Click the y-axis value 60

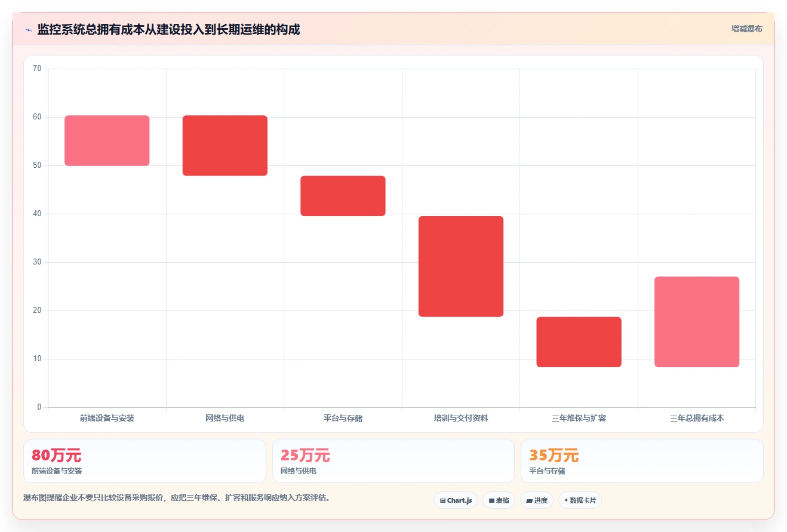[x=37, y=117]
